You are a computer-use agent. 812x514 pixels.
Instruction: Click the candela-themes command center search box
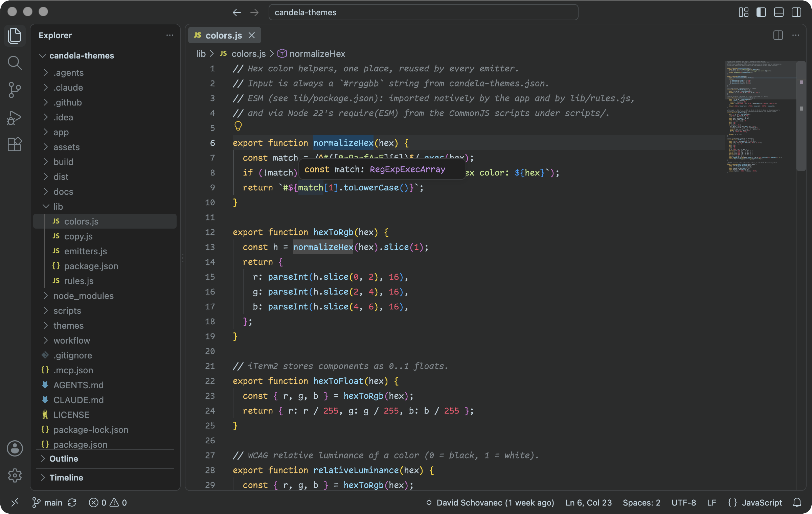pyautogui.click(x=423, y=13)
